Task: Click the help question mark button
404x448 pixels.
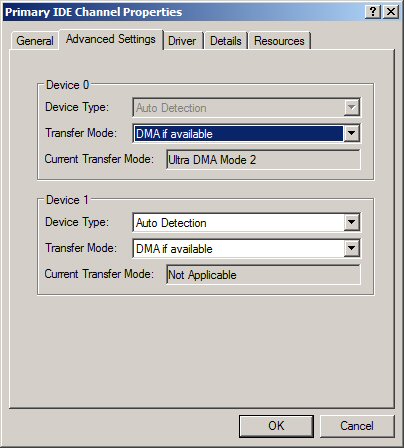Action: coord(373,12)
